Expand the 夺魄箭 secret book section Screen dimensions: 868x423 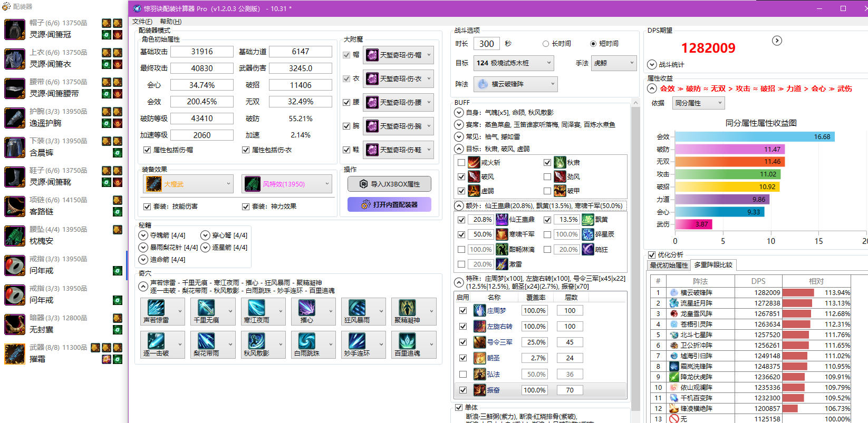[143, 235]
